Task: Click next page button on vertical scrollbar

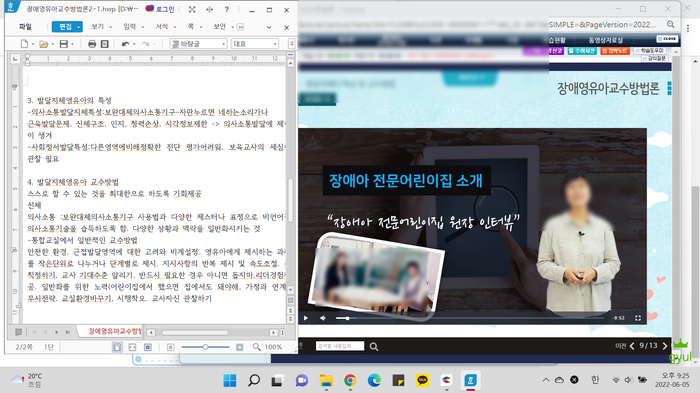Action: 290,319
